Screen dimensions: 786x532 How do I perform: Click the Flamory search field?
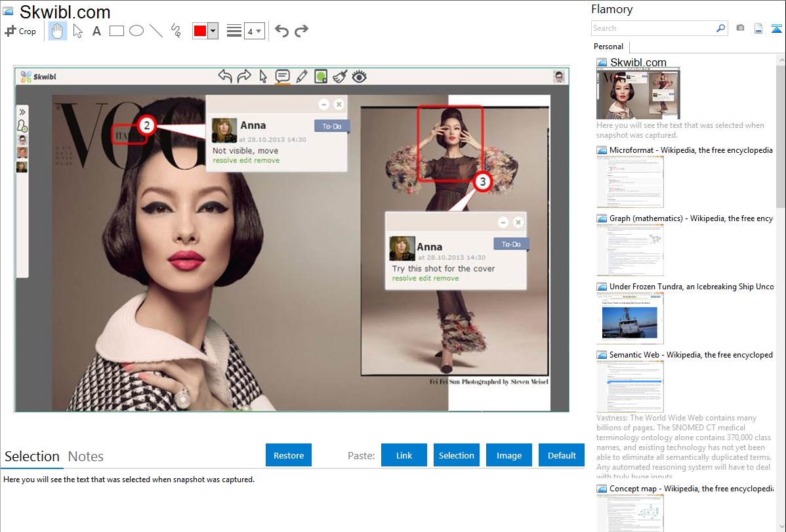(653, 28)
